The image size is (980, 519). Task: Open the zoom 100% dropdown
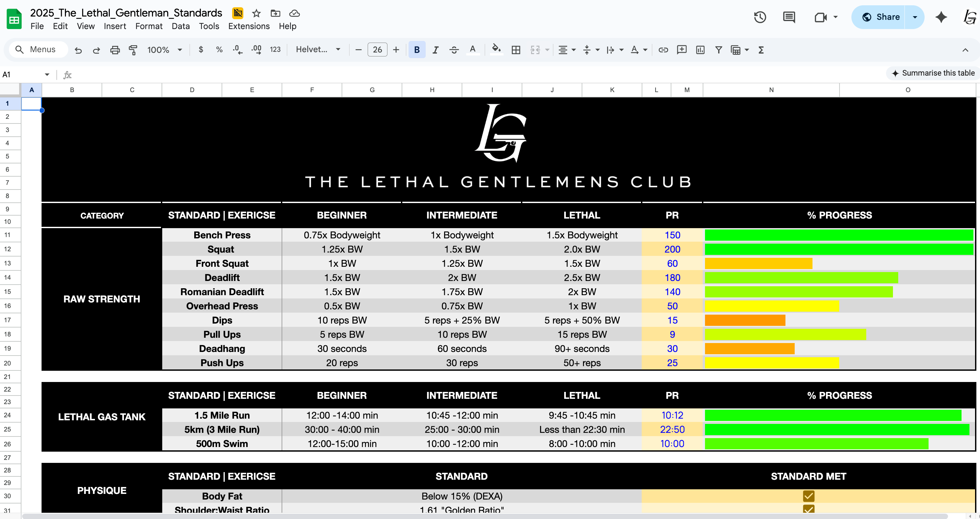(164, 50)
